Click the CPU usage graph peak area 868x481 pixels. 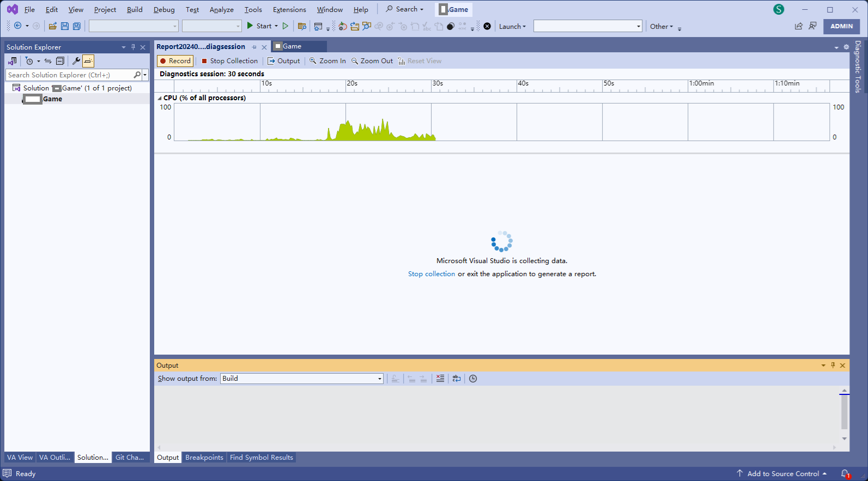pyautogui.click(x=365, y=131)
